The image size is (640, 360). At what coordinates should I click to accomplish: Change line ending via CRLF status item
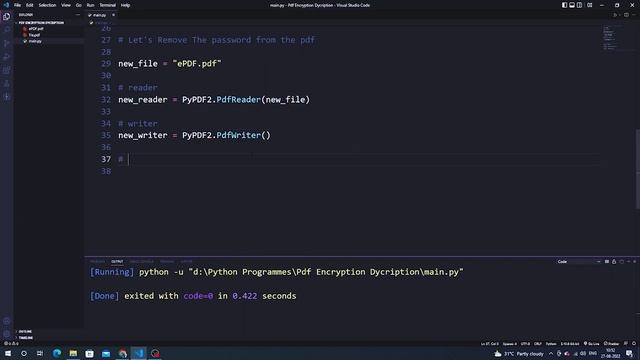coord(538,344)
